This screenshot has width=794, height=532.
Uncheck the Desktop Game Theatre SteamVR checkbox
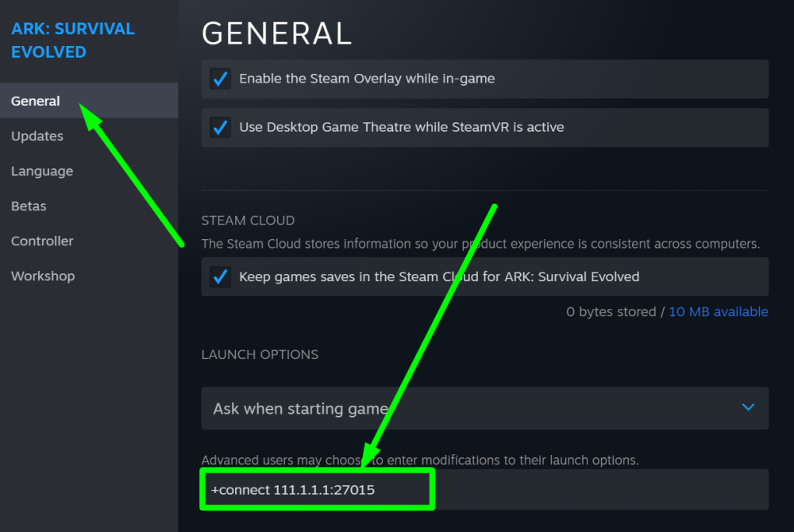220,128
